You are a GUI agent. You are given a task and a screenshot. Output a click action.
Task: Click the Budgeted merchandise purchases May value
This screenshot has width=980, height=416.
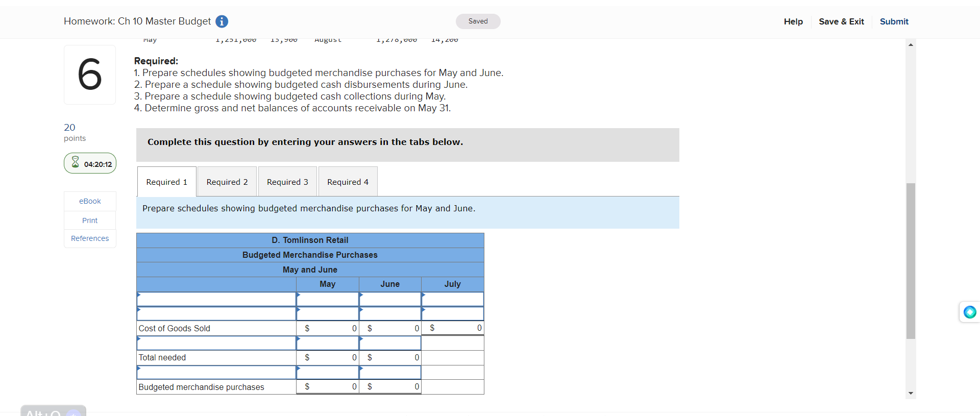[328, 387]
